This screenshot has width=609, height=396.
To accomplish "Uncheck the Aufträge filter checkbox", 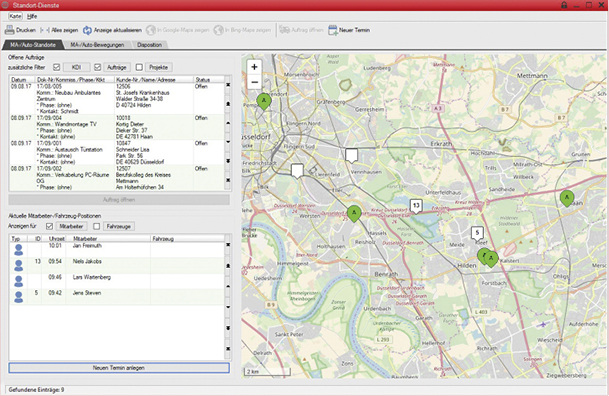I will point(97,67).
